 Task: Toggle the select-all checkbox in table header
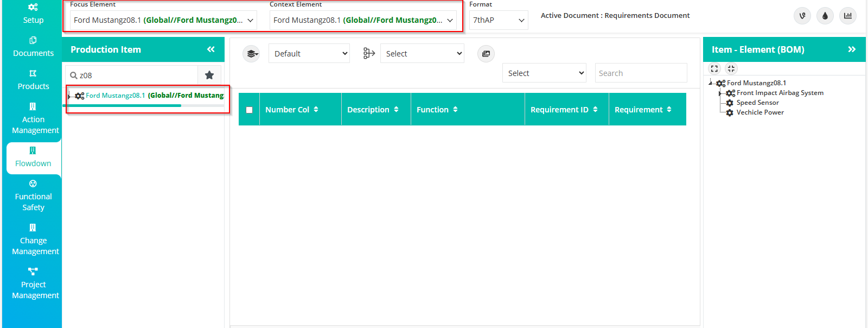(250, 110)
